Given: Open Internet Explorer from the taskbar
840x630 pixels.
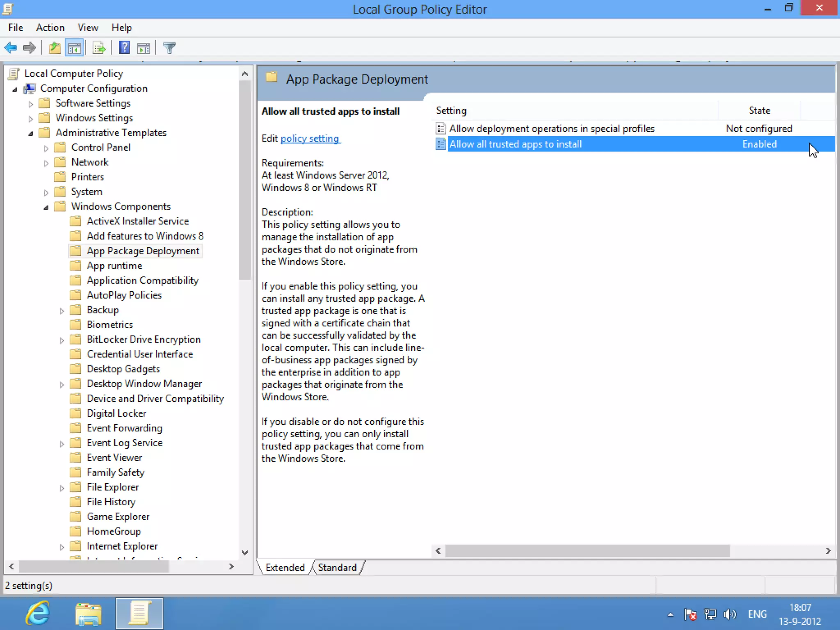Looking at the screenshot, I should (38, 614).
